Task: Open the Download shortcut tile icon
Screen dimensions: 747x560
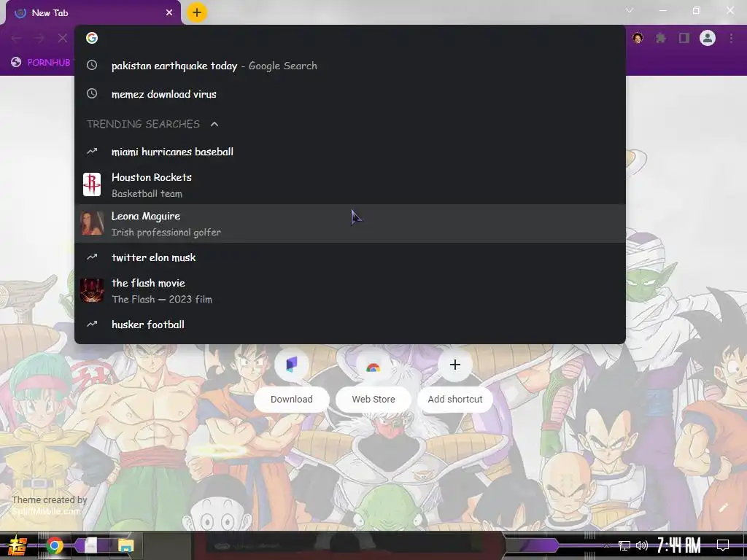Action: pyautogui.click(x=292, y=365)
